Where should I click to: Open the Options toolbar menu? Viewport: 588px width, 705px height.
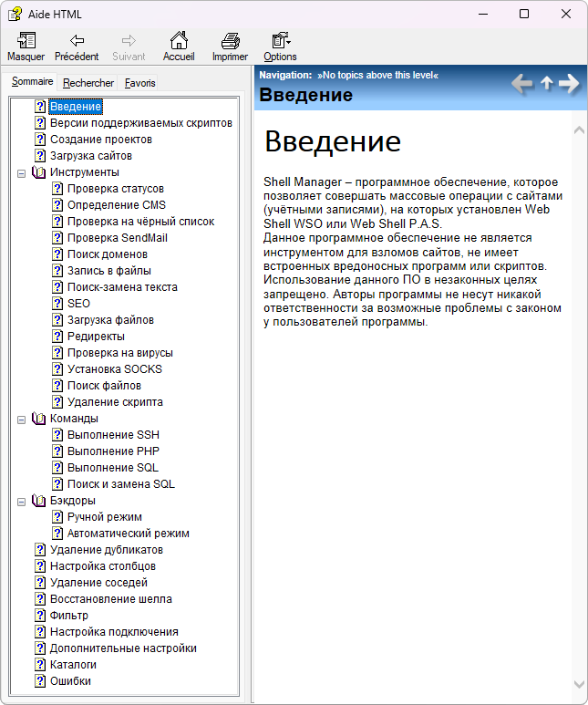coord(280,41)
